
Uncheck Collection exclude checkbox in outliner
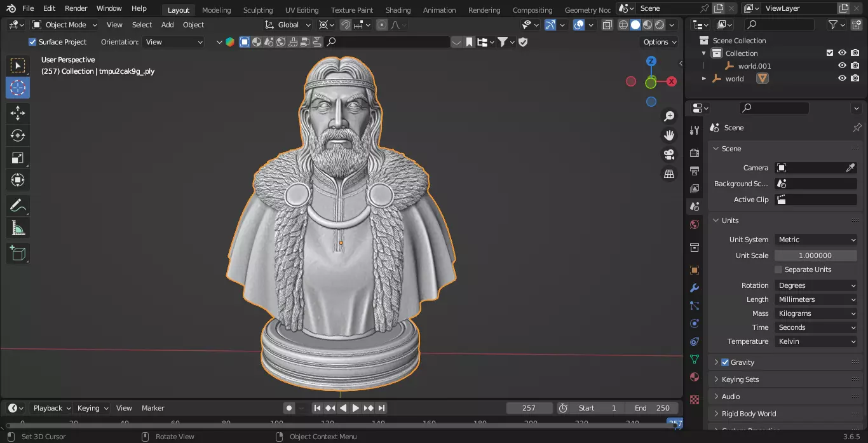pos(829,53)
